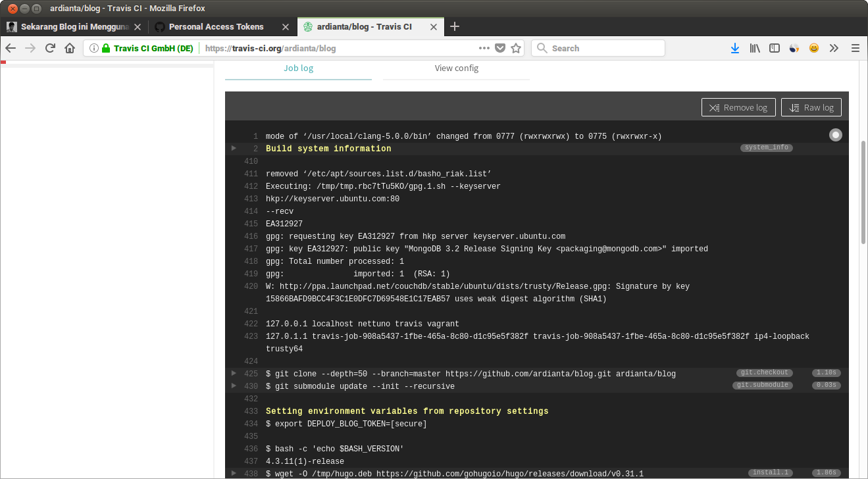Expand the Build system information section

tap(234, 148)
